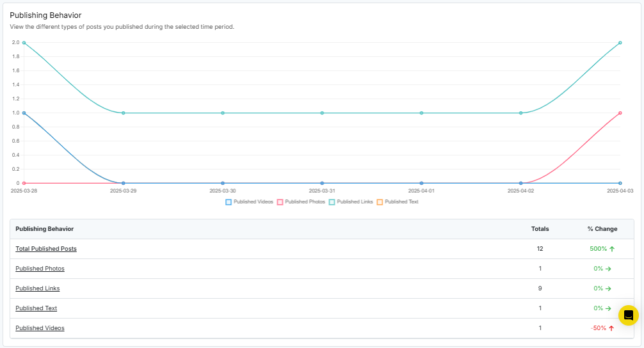This screenshot has width=644, height=348.
Task: Click the 0% change in Published Photos row
Action: coord(602,269)
